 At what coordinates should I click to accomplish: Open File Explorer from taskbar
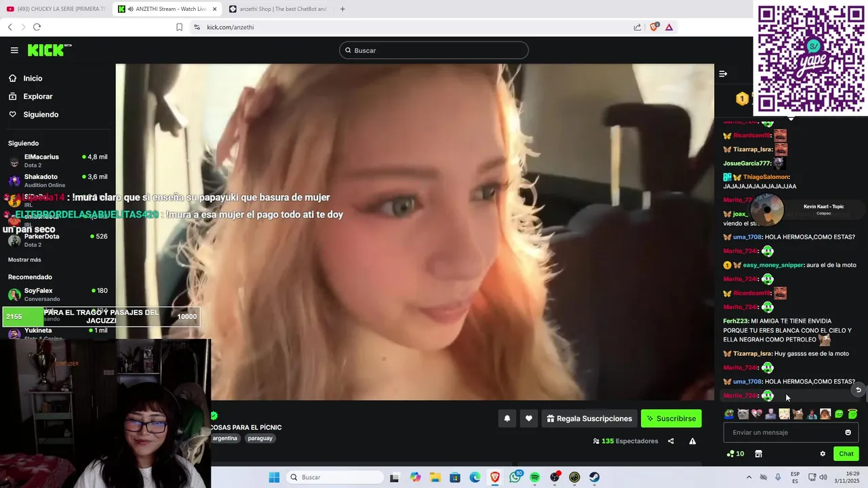pos(435,477)
